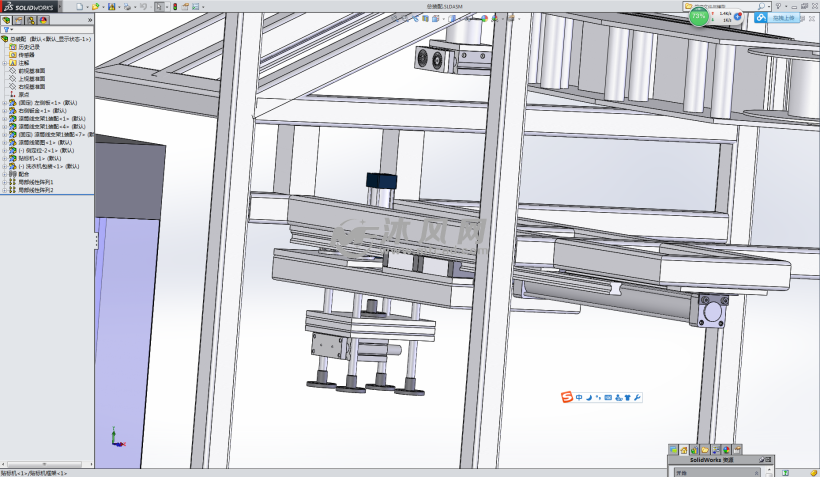Expand the 配合 mates folder node
Viewport: 820px width, 477px height.
pos(4,174)
